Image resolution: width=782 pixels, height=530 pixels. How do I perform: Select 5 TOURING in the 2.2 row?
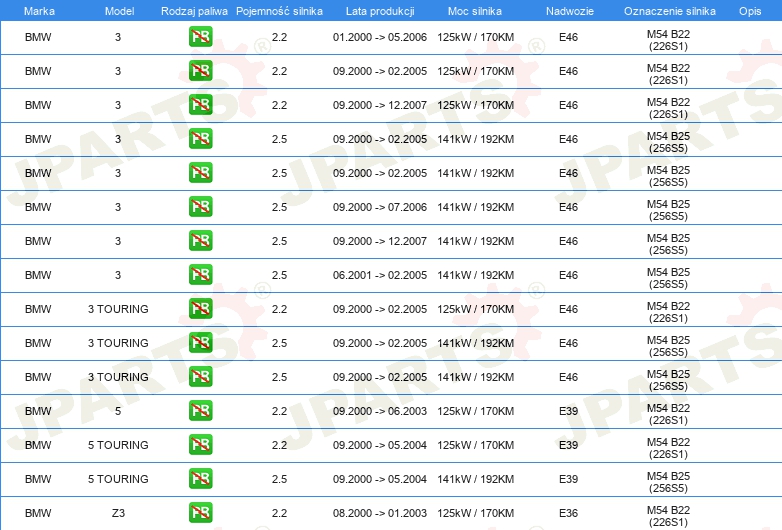click(118, 445)
